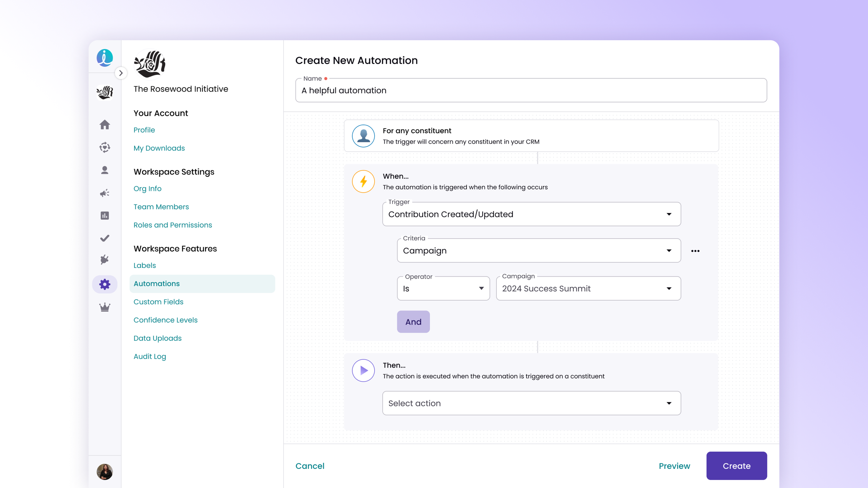Open the user avatar at bottom
Viewport: 868px width, 488px height.
[x=105, y=472]
